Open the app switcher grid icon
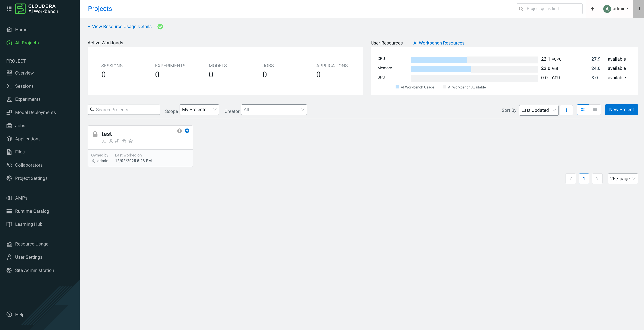Screen dimensions: 644x330 (9, 9)
